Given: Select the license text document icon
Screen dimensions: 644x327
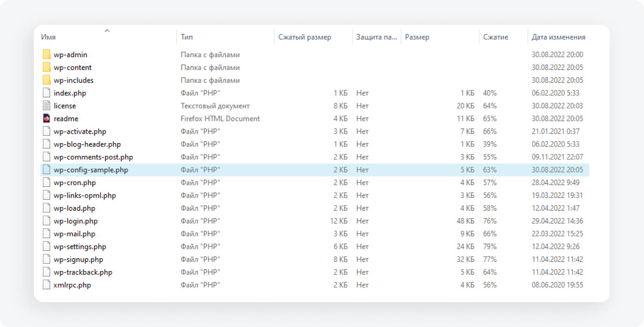Looking at the screenshot, I should click(46, 106).
